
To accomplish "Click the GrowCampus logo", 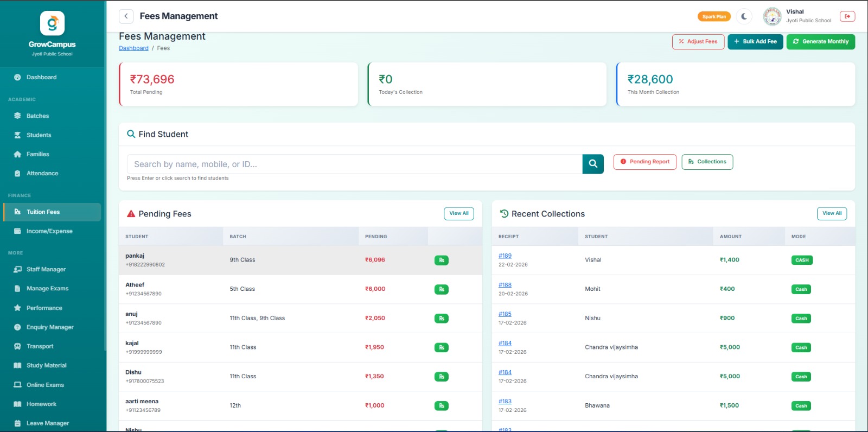I will [x=52, y=23].
